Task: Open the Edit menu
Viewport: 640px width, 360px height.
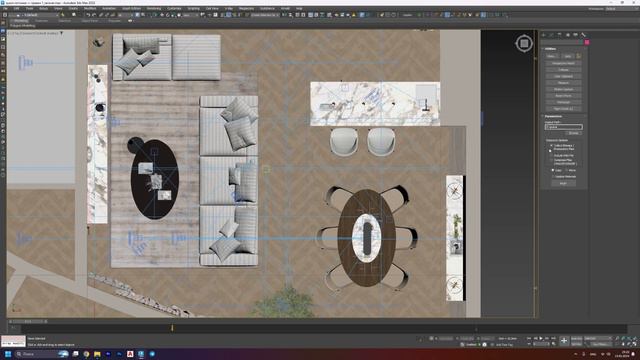Action: [16, 9]
